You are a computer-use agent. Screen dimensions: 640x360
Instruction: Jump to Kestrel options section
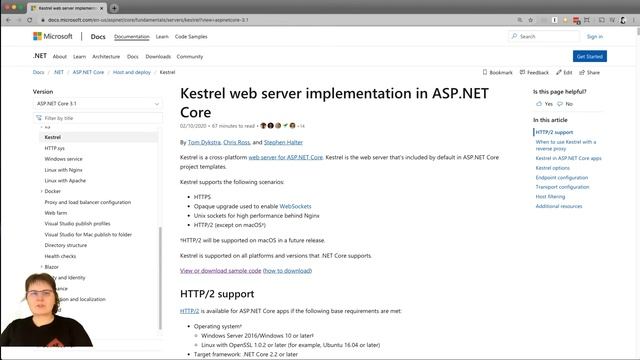pyautogui.click(x=553, y=168)
